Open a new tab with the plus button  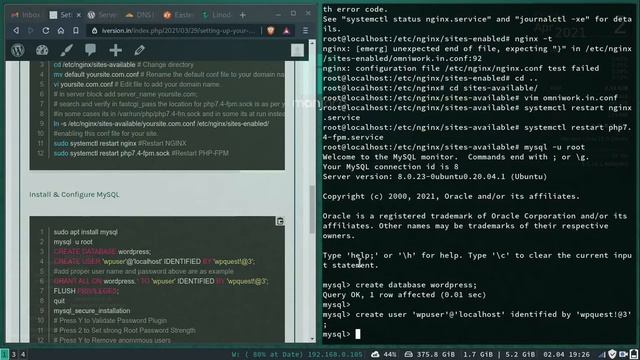(243, 15)
